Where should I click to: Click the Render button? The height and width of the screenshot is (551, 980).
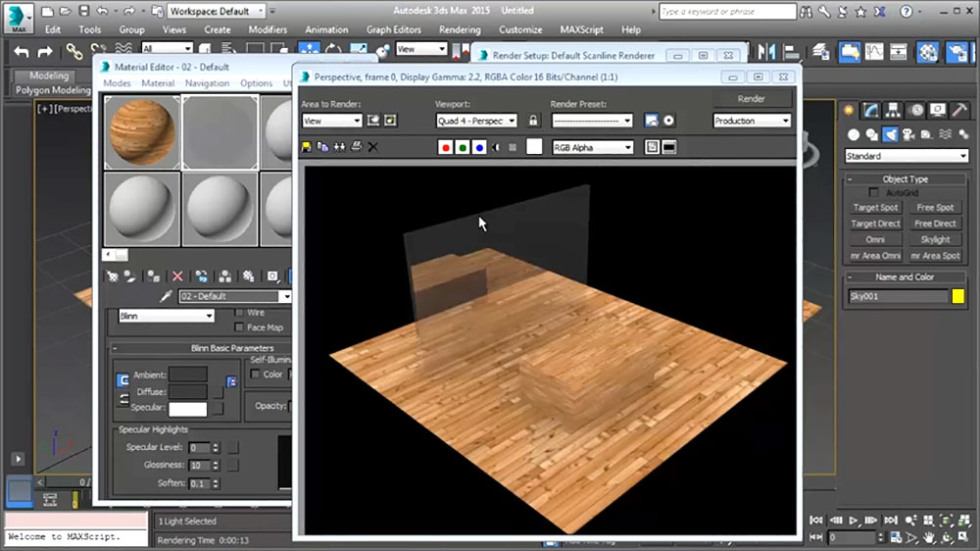(x=752, y=99)
